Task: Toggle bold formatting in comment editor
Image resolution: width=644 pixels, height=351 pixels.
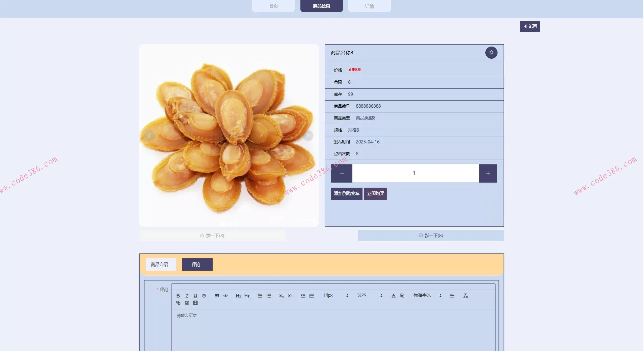Action: 178,296
